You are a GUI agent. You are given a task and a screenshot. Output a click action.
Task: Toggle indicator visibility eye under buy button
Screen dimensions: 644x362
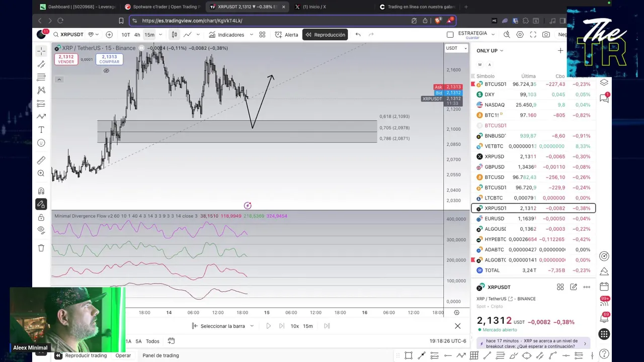click(x=106, y=71)
